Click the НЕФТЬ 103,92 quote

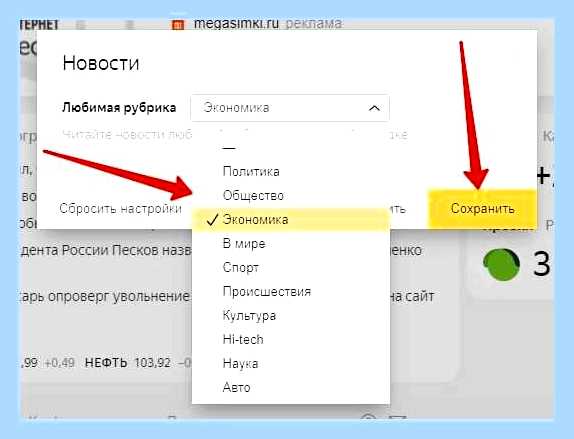point(128,363)
